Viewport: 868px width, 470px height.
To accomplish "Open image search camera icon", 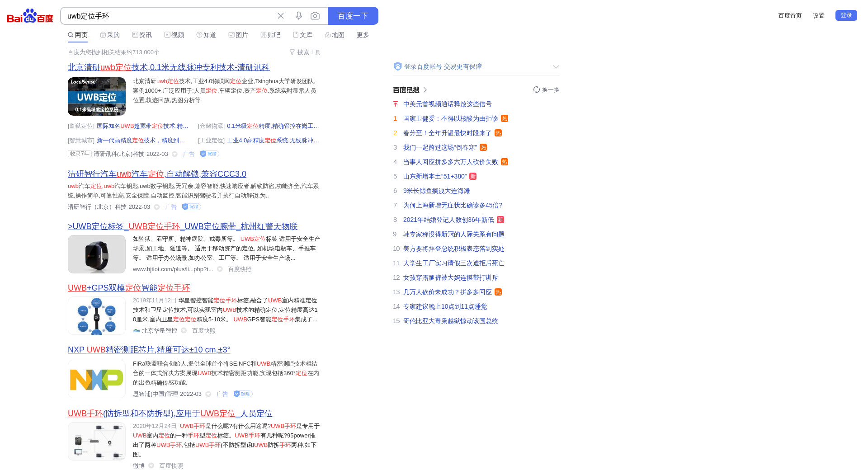I will (315, 16).
